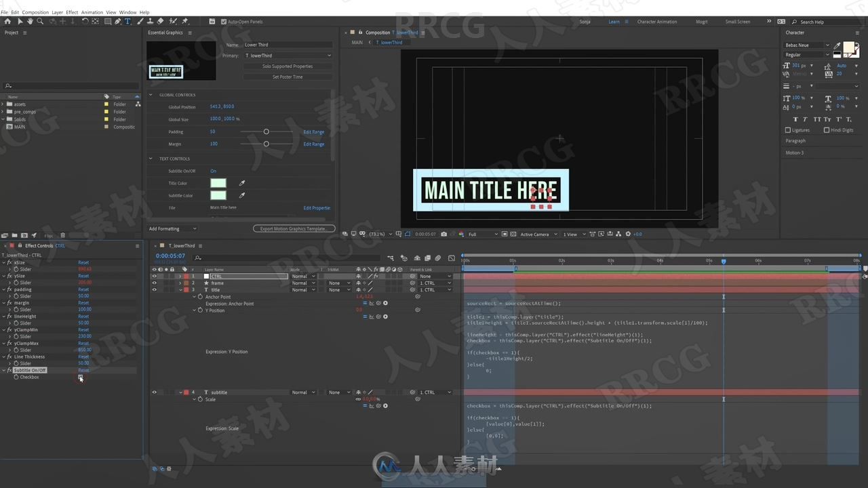Collapse the Global Controls group

tap(151, 95)
